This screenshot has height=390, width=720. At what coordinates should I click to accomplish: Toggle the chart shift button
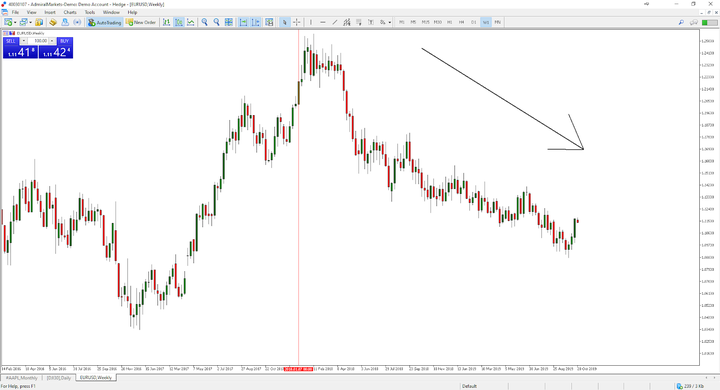pyautogui.click(x=255, y=22)
